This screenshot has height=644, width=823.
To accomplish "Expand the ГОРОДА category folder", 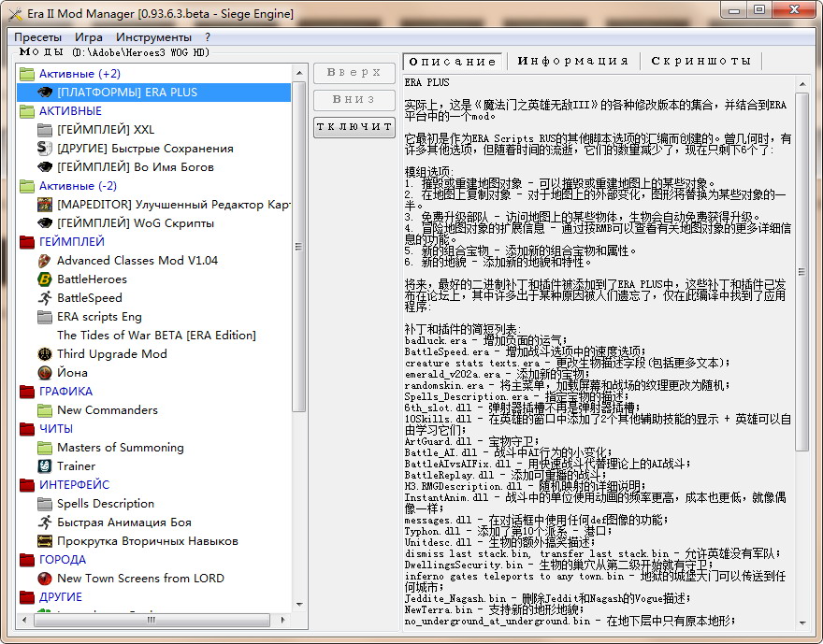I will pos(27,560).
